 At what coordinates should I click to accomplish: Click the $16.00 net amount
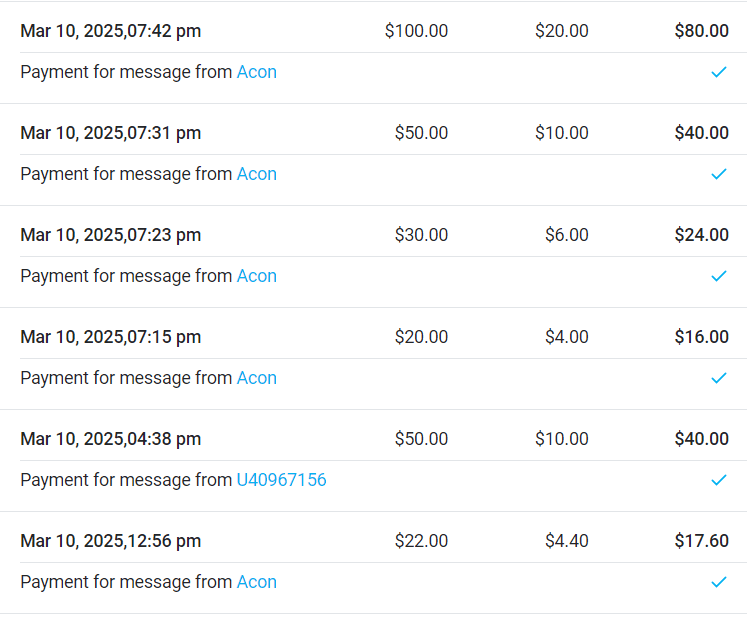(701, 337)
